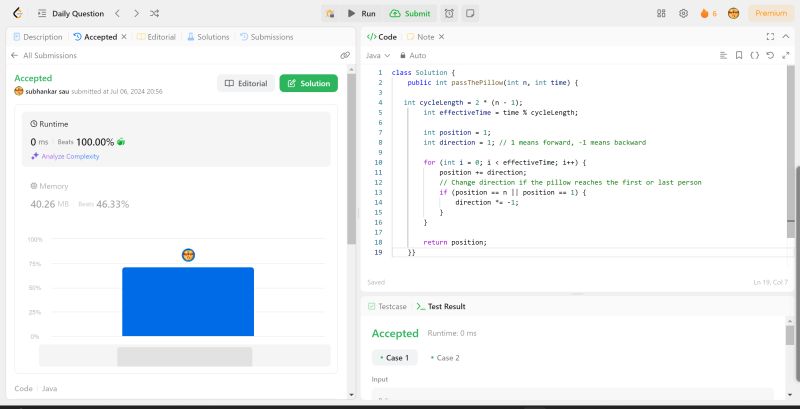Open the Submissions tab

[x=267, y=37]
